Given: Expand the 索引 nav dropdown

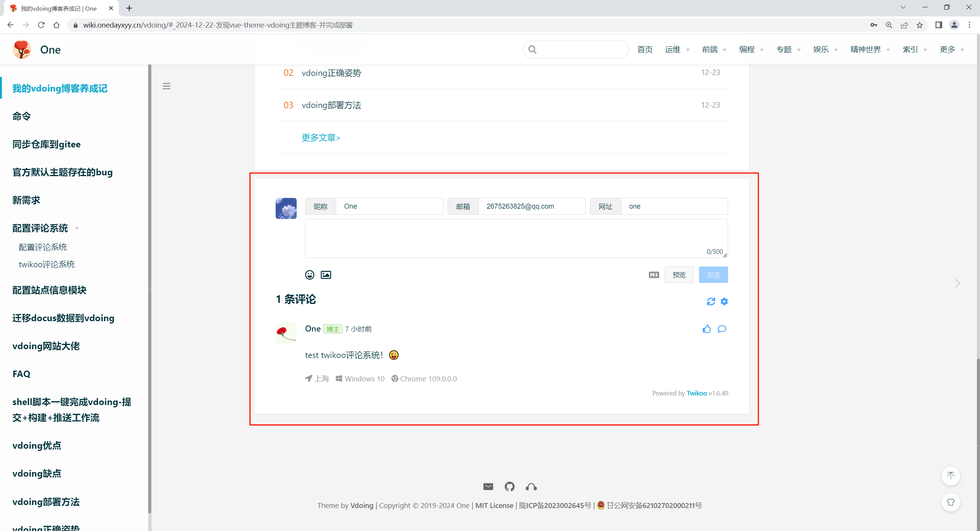Looking at the screenshot, I should [914, 49].
